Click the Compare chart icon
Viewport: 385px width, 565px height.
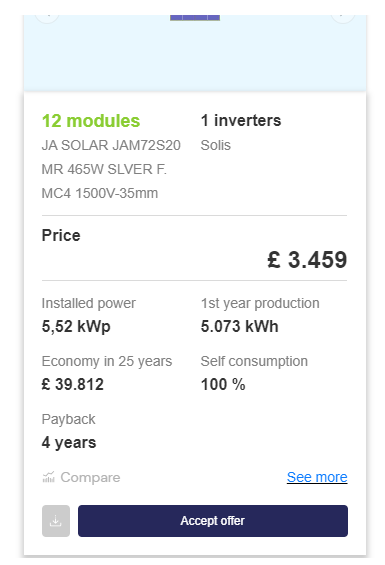(x=49, y=477)
